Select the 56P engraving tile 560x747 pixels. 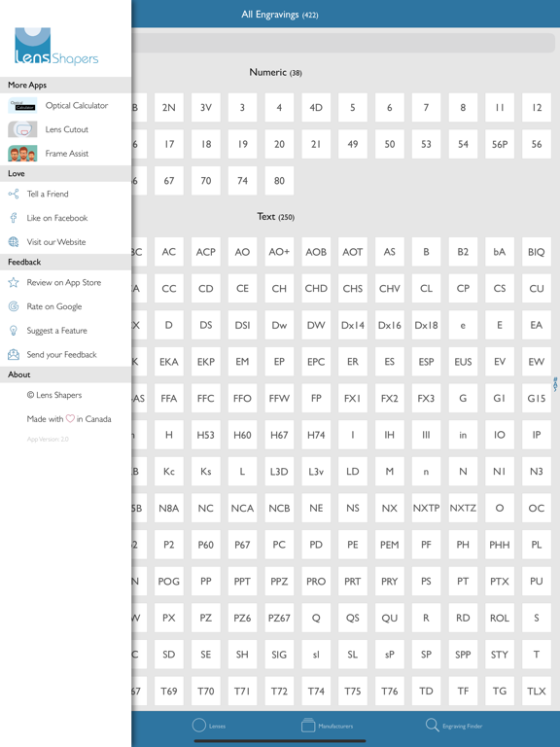500,144
